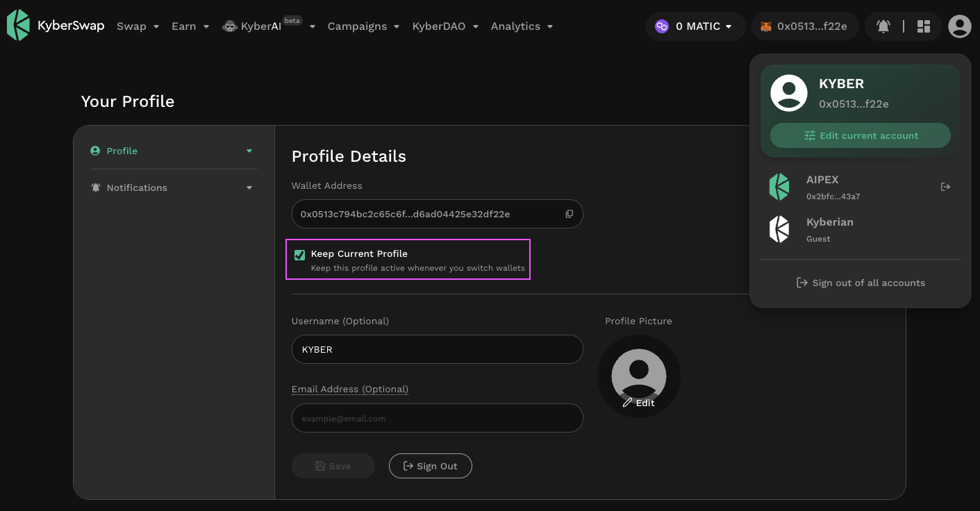Screen dimensions: 980x511
Task: Click the KyberSwap logo
Action: (56, 26)
